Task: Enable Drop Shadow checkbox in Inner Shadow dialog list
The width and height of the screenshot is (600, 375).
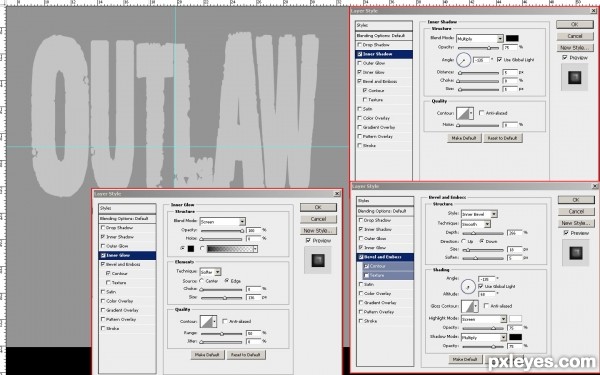Action: [x=359, y=45]
